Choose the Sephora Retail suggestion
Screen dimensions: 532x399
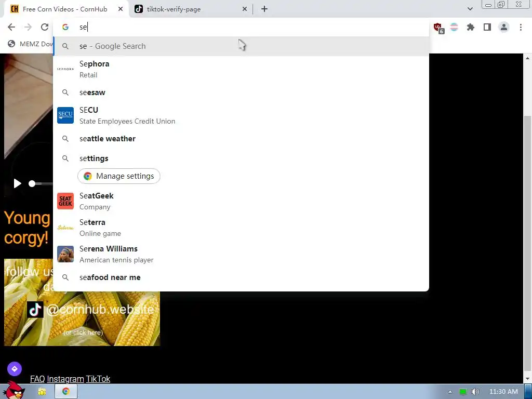coord(241,69)
